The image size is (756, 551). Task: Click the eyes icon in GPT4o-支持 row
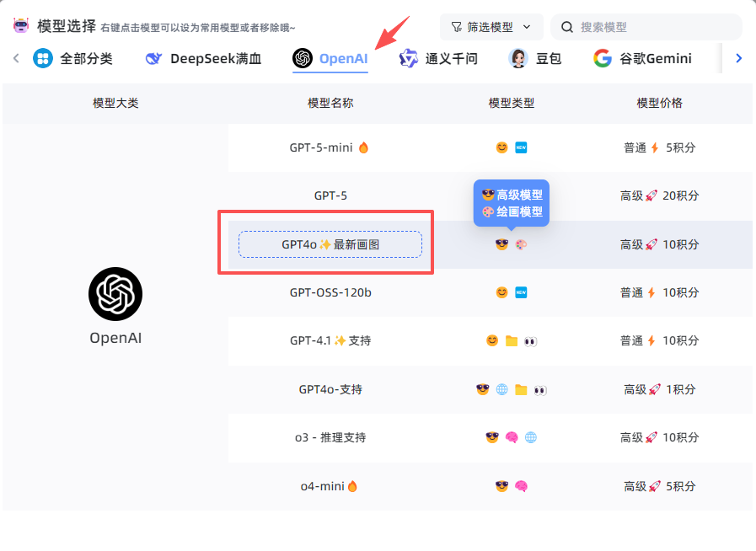[x=539, y=389]
